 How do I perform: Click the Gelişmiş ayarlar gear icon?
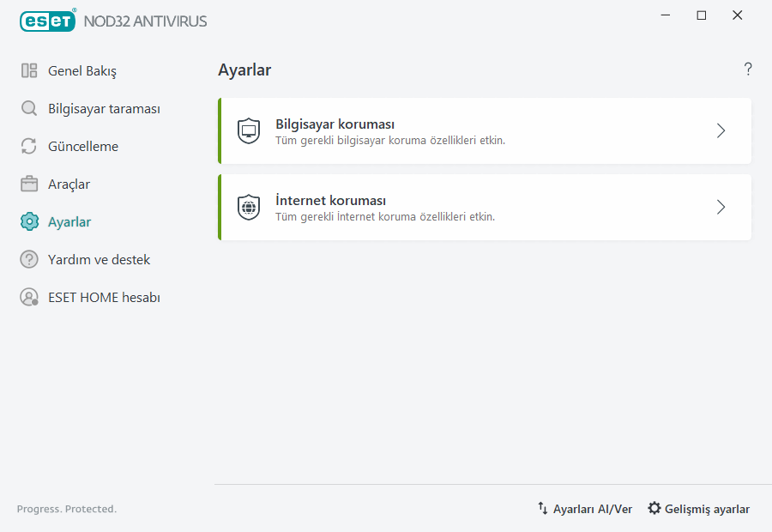coord(654,508)
